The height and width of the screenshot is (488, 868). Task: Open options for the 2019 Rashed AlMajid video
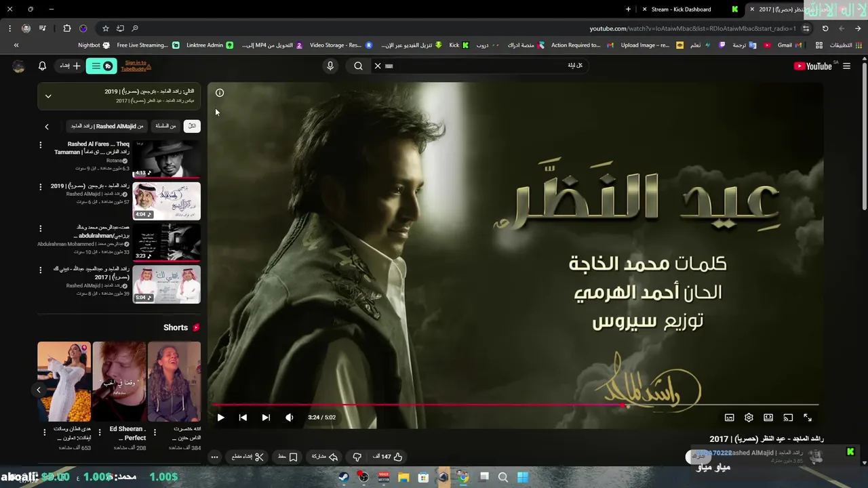[40, 186]
